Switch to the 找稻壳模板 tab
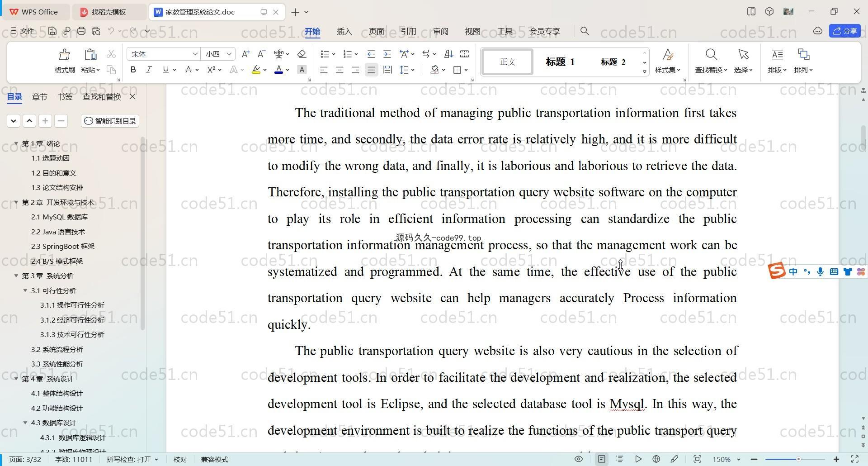The width and height of the screenshot is (868, 466). pyautogui.click(x=108, y=12)
